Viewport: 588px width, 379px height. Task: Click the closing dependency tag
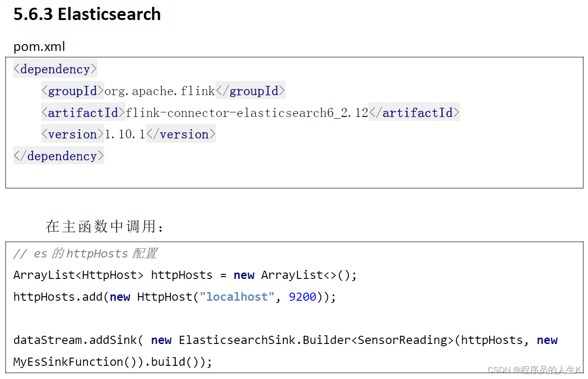pyautogui.click(x=59, y=156)
